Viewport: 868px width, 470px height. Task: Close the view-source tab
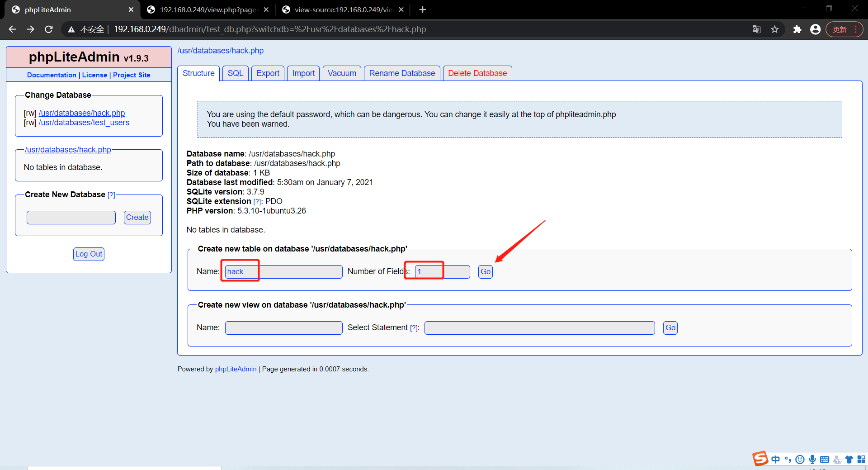click(x=401, y=9)
